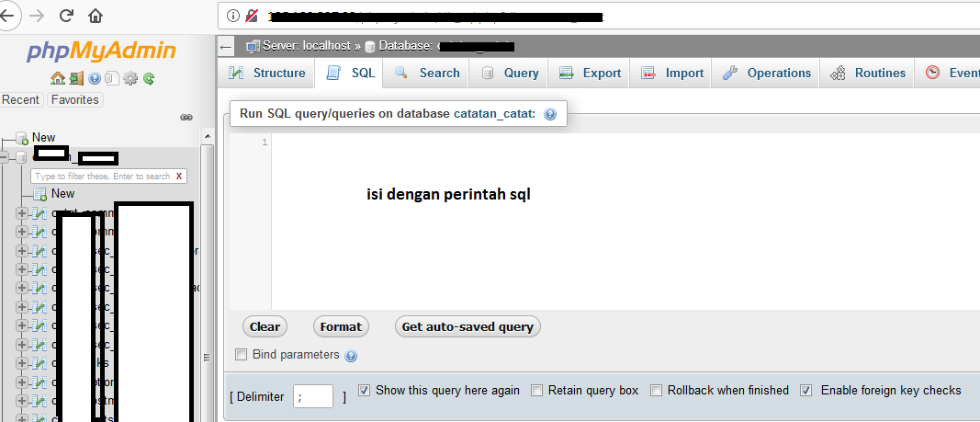Click the help icon beside Bind parameters
The width and height of the screenshot is (980, 422).
[351, 356]
